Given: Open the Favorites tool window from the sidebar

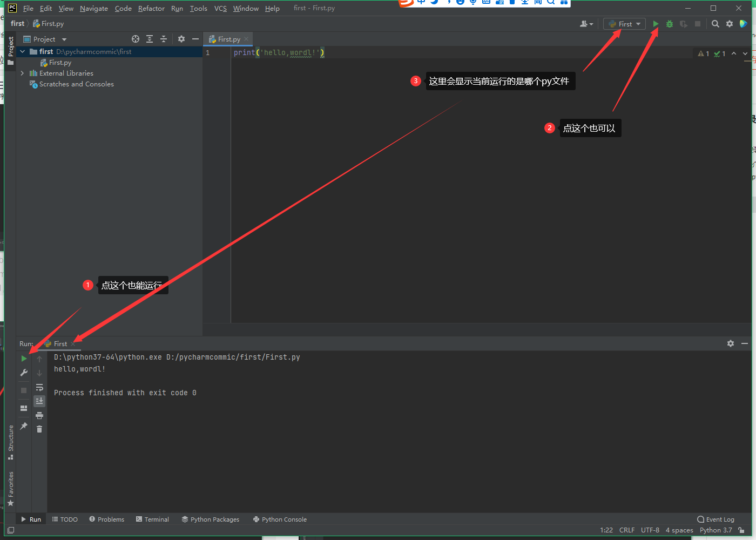Looking at the screenshot, I should coord(11,489).
